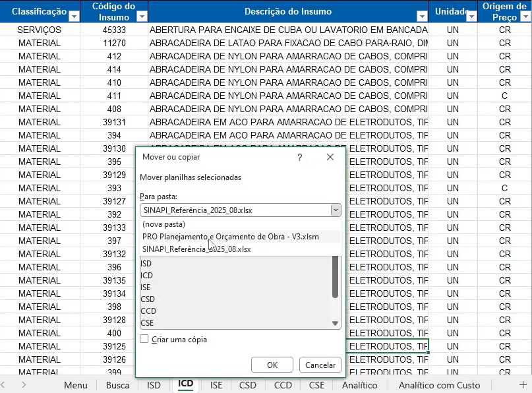
Task: Add a new sheet with plus icon
Action: (523, 385)
